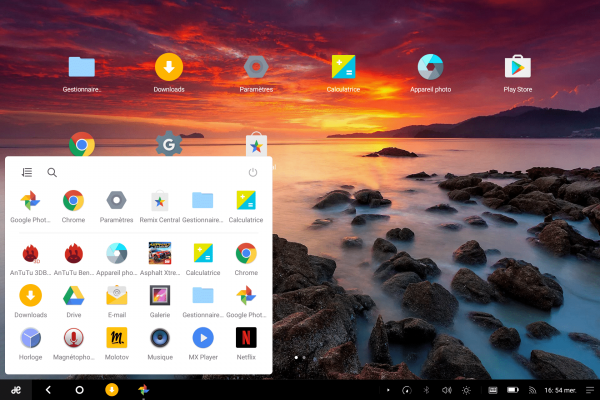Open Paramètres in the launcher
Image resolution: width=600 pixels, height=400 pixels.
pos(116,200)
